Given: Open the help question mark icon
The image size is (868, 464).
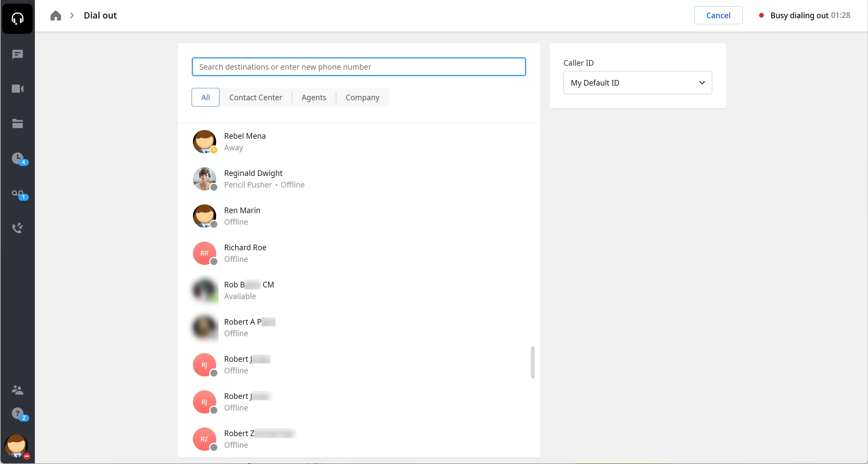Looking at the screenshot, I should [x=18, y=414].
